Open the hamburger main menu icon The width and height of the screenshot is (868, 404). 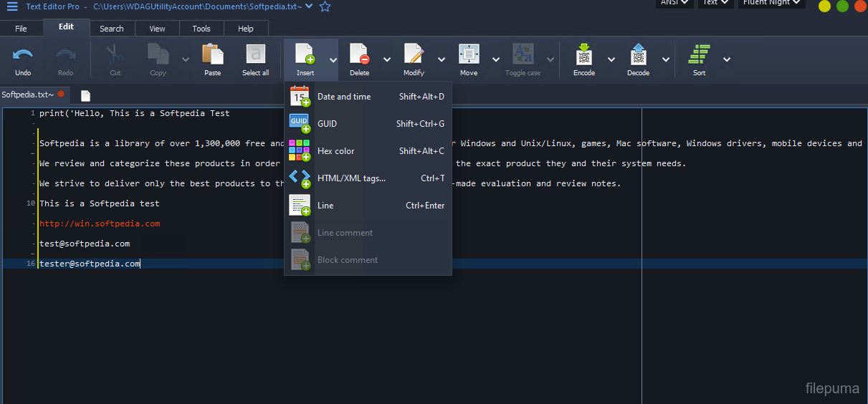12,6
